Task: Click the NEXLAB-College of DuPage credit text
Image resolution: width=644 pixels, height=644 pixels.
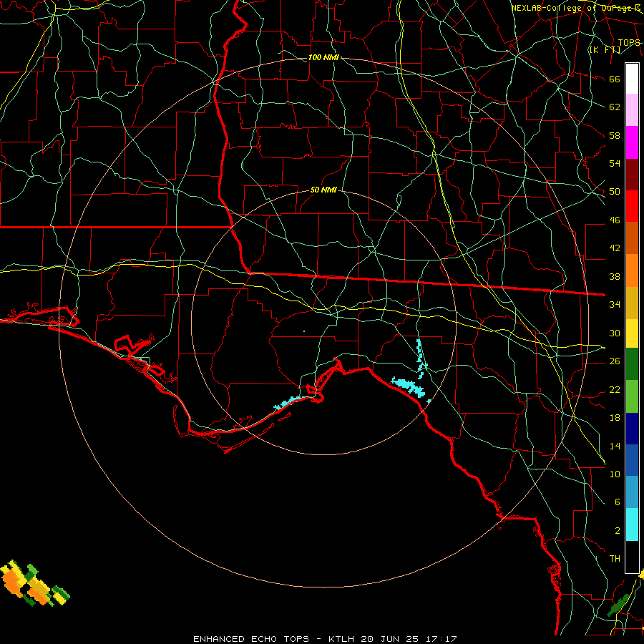Action: tap(575, 8)
